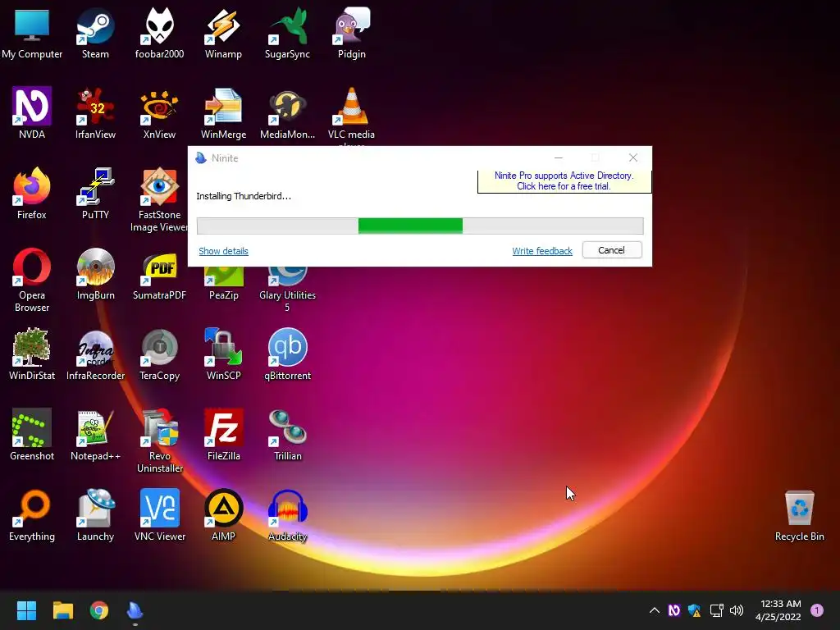Click the Glary Utilities 5 icon

tap(287, 290)
